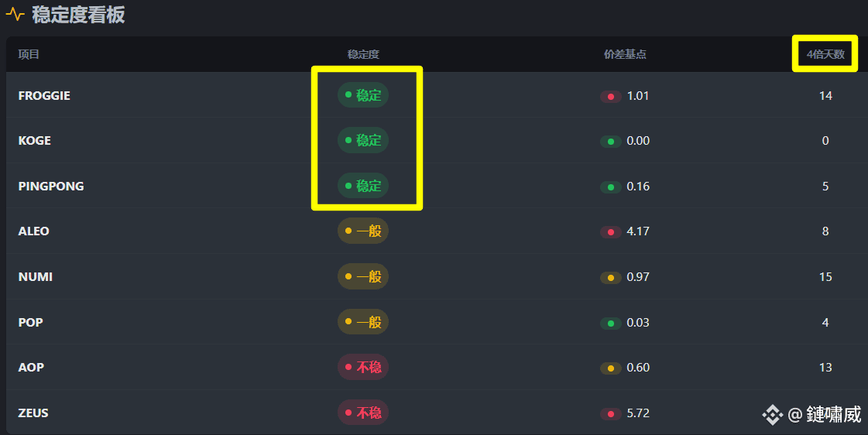Image resolution: width=868 pixels, height=435 pixels.
Task: Click the red price-spread indicator for FROGGIE
Action: coord(611,97)
